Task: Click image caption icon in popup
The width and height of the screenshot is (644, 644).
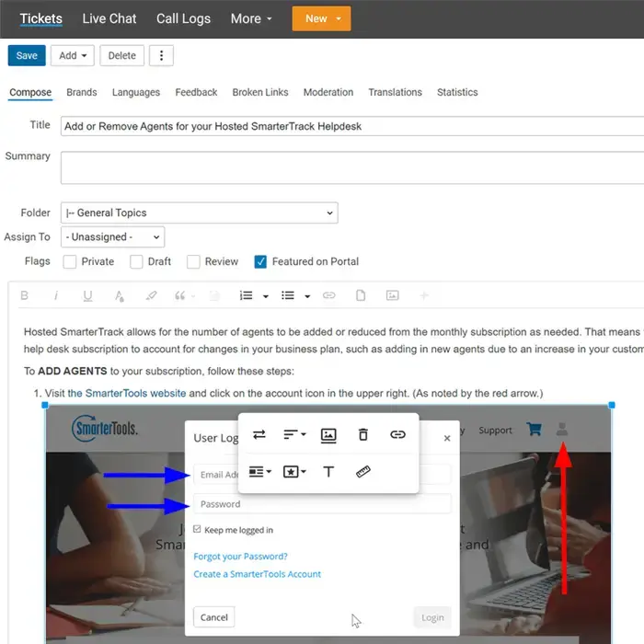Action: click(328, 435)
